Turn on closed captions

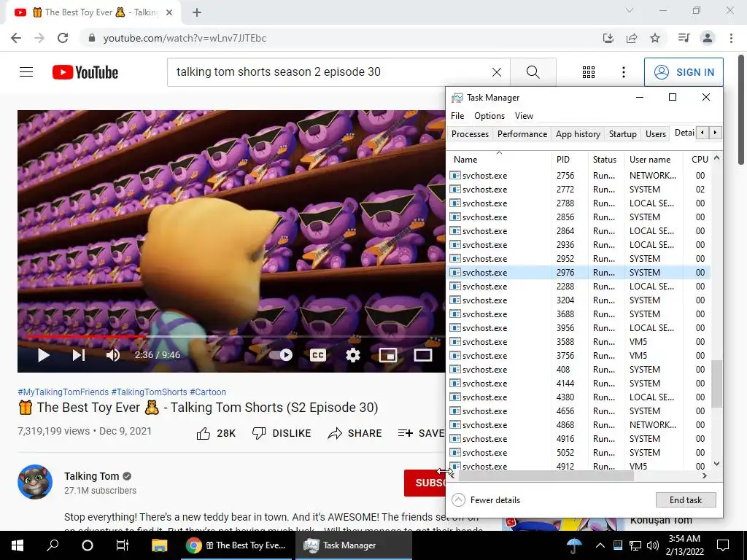coord(318,355)
